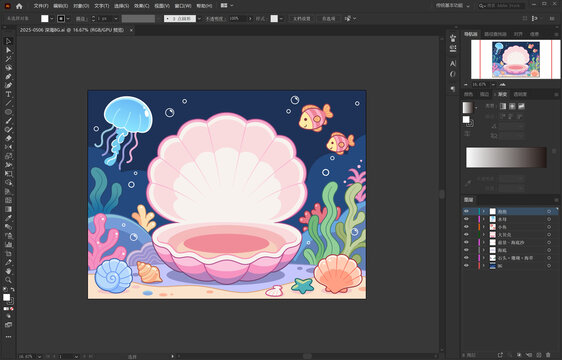
Task: Close the 2025-0506 document tab
Action: tap(131, 30)
